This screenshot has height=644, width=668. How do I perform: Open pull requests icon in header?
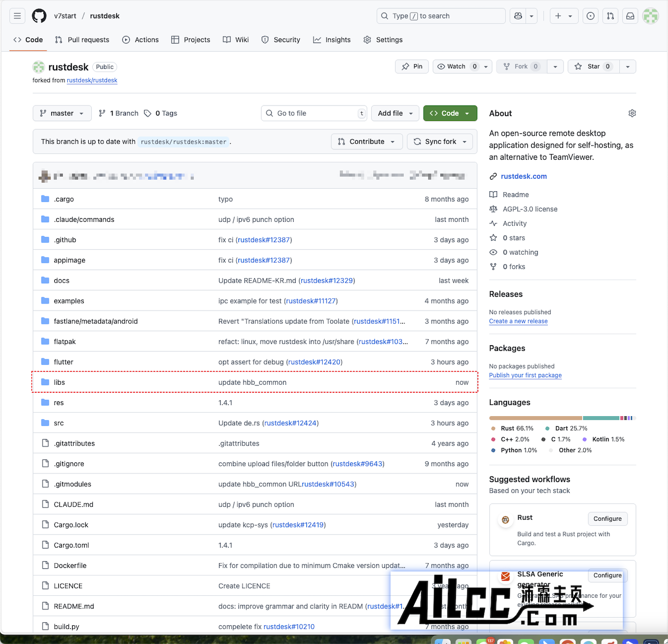click(610, 16)
